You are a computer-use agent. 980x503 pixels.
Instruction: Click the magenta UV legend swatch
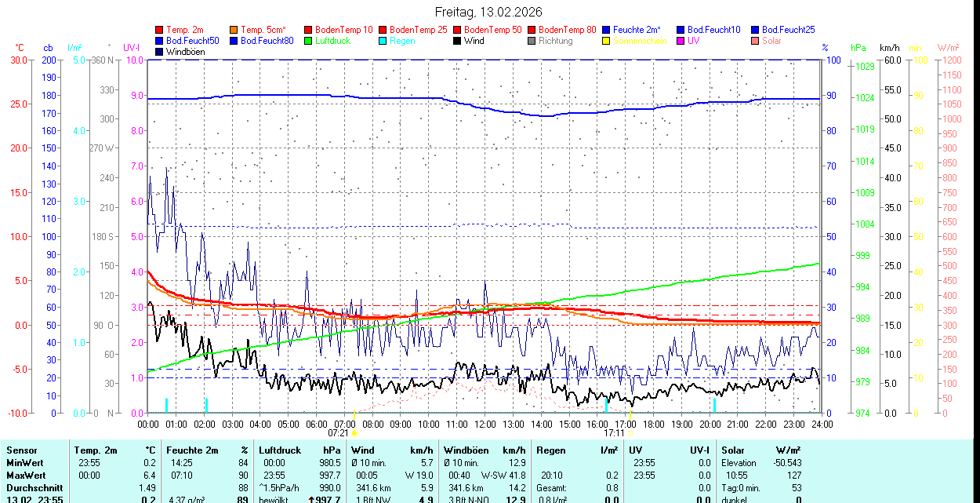click(681, 41)
